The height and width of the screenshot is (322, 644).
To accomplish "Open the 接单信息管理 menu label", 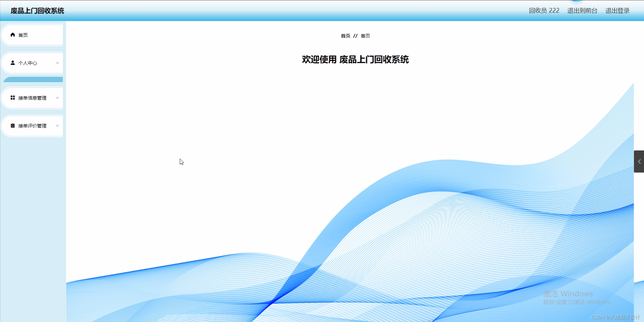I will [32, 98].
